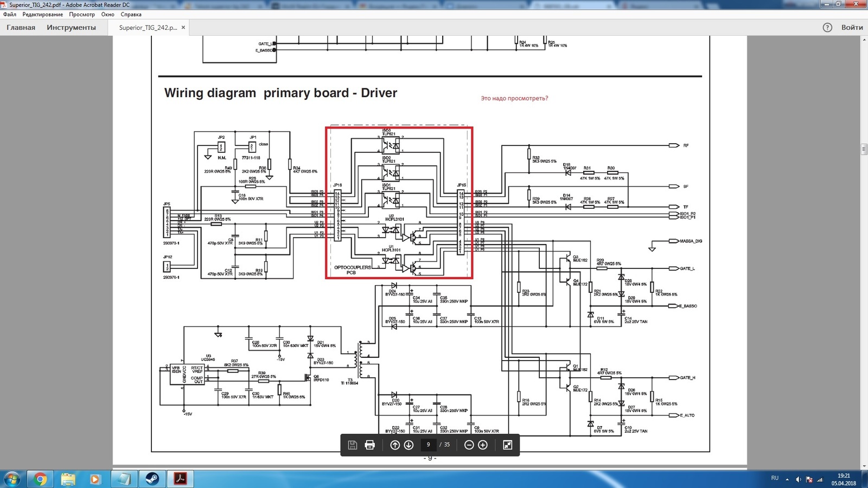
Task: Open the Справка menu
Action: click(131, 15)
